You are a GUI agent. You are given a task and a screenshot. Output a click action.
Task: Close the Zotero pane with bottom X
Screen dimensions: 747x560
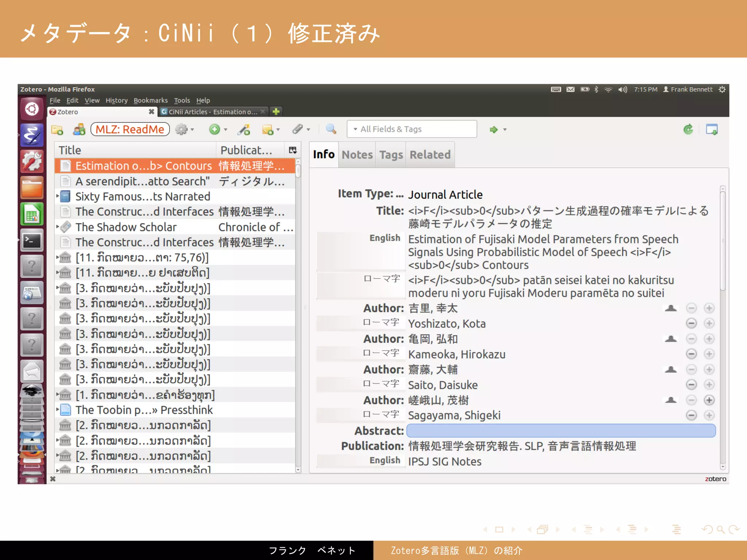[53, 479]
